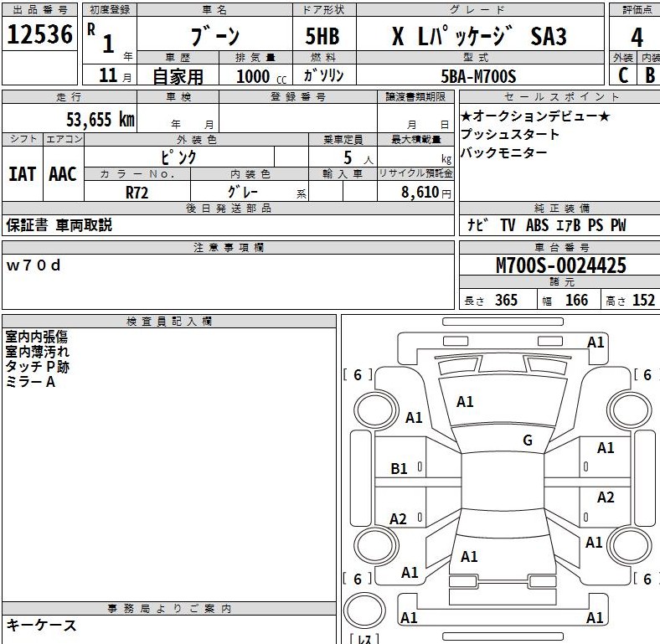Select interior color グレー
The image size is (660, 644).
click(243, 192)
